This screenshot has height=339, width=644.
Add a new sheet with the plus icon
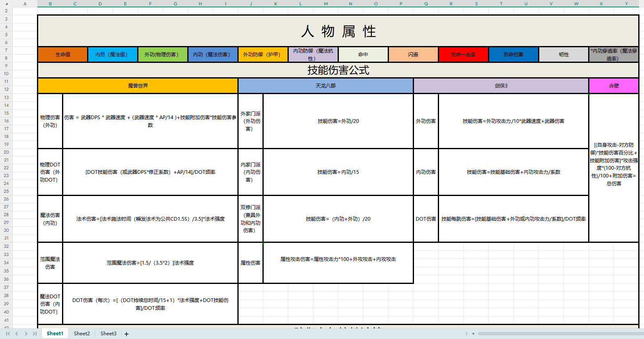[x=126, y=334]
